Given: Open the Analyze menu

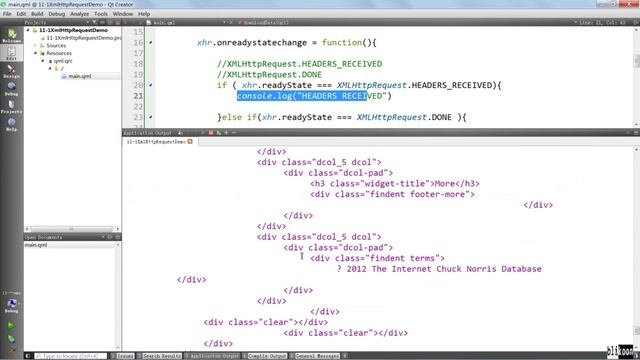Looking at the screenshot, I should (79, 14).
